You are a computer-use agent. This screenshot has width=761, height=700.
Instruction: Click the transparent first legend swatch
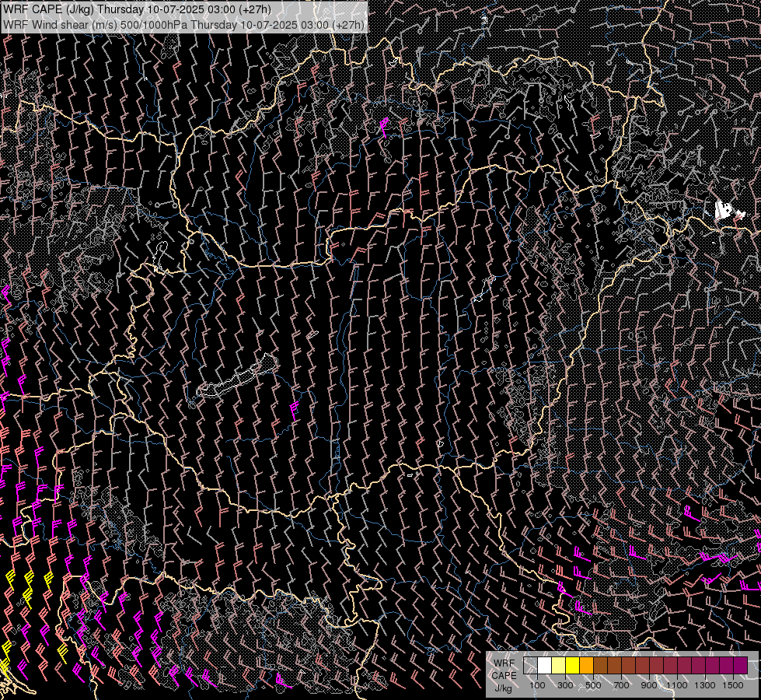coord(530,666)
